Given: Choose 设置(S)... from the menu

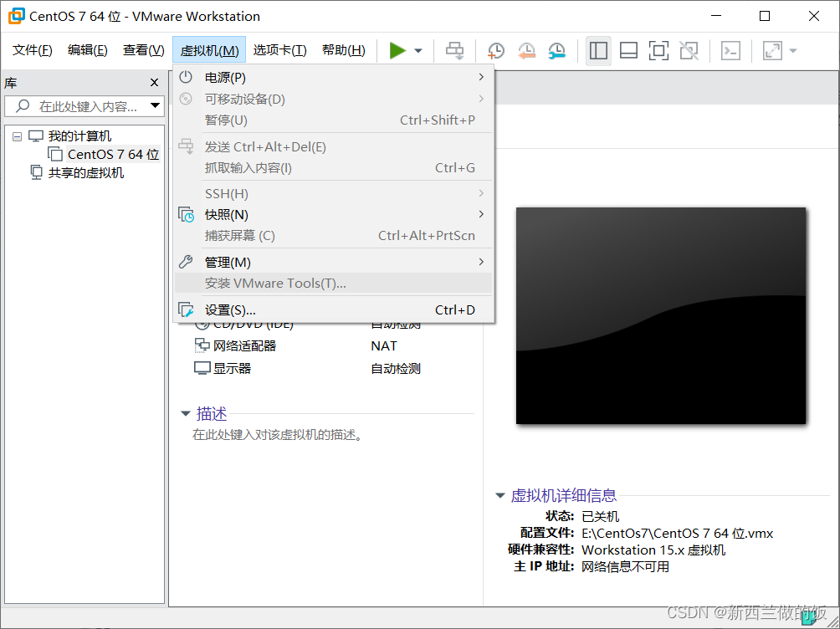Looking at the screenshot, I should tap(333, 310).
